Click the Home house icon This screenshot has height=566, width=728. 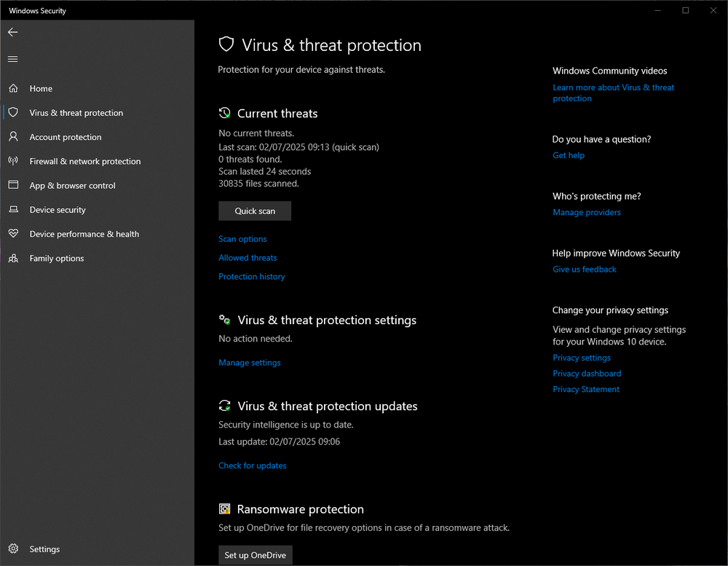[13, 88]
